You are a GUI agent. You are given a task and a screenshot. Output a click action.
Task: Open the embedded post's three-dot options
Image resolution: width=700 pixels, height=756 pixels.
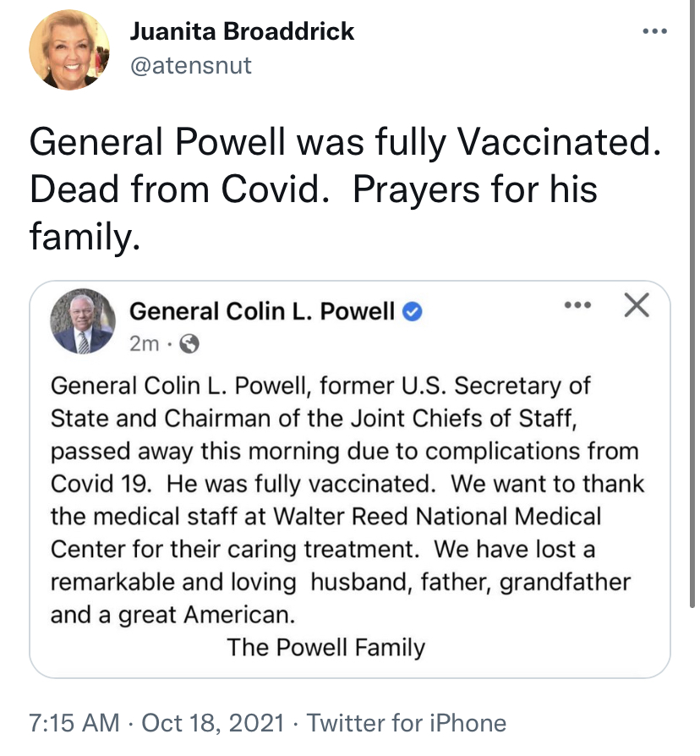point(578,306)
